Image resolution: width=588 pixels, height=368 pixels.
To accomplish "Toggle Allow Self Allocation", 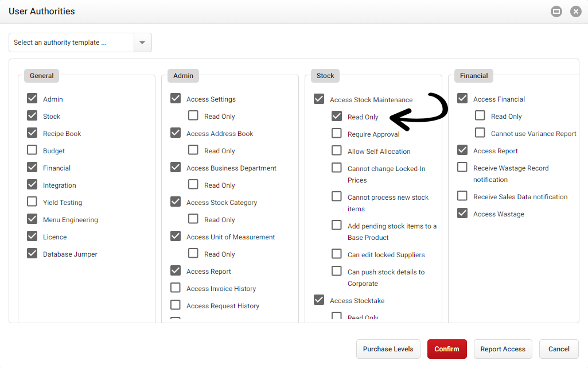I will tap(336, 151).
